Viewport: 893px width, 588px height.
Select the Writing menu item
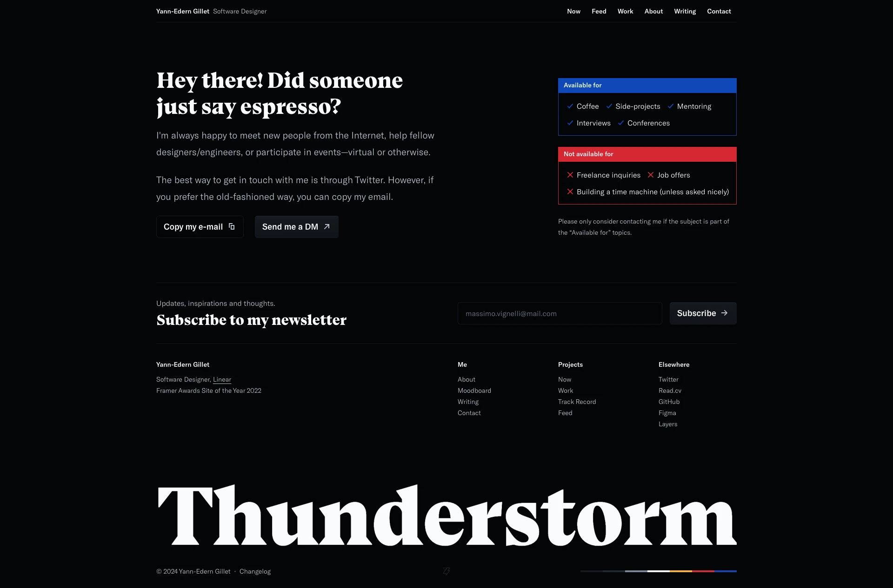pos(685,11)
